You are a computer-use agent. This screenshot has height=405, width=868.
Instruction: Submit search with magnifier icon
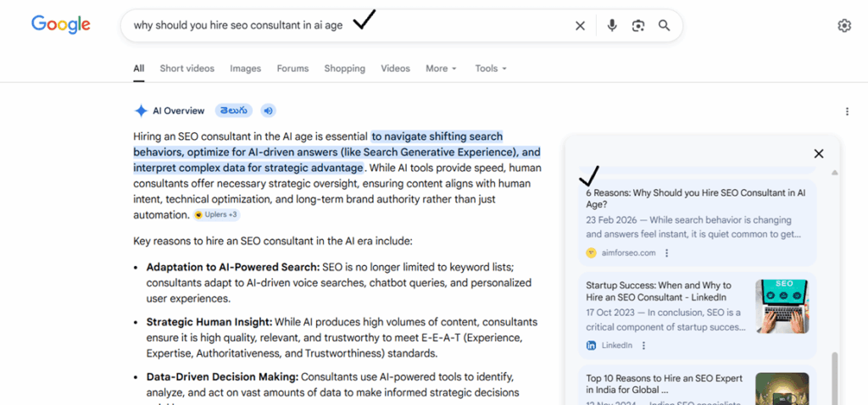click(665, 25)
